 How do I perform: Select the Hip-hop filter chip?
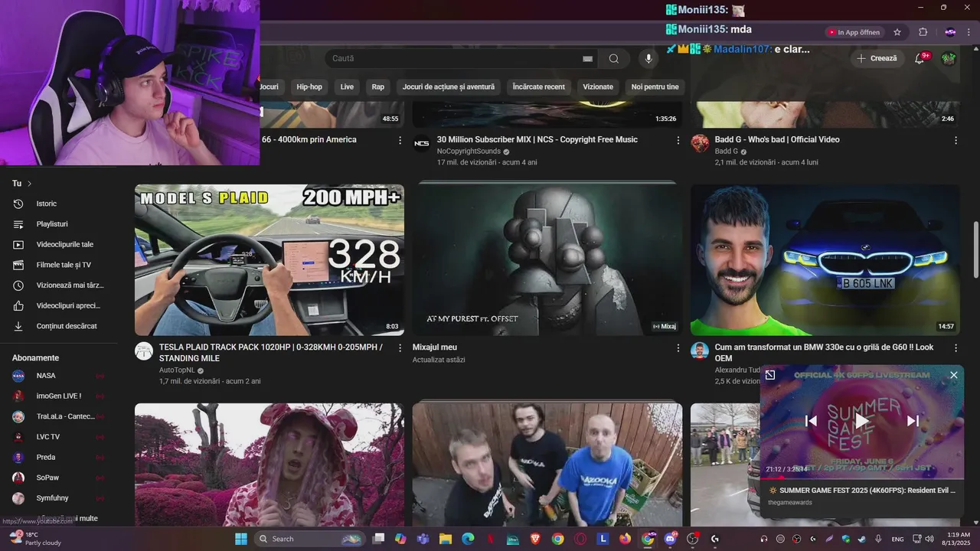tap(309, 86)
